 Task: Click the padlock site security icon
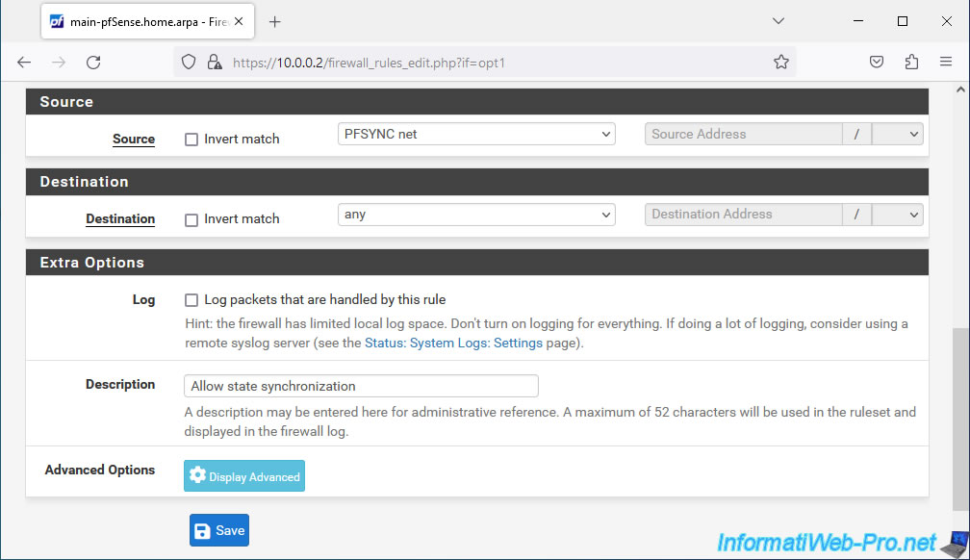[x=215, y=62]
